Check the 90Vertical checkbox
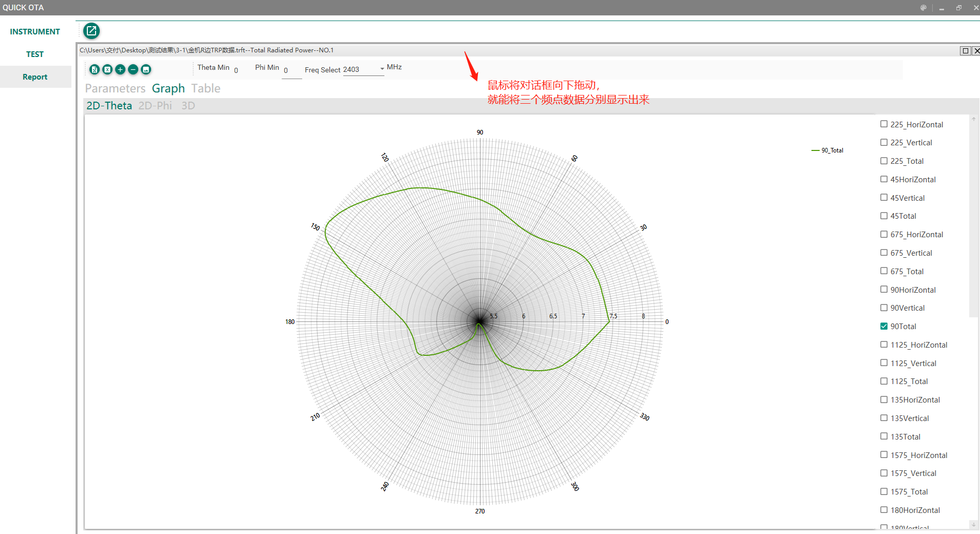The height and width of the screenshot is (534, 980). (x=884, y=308)
